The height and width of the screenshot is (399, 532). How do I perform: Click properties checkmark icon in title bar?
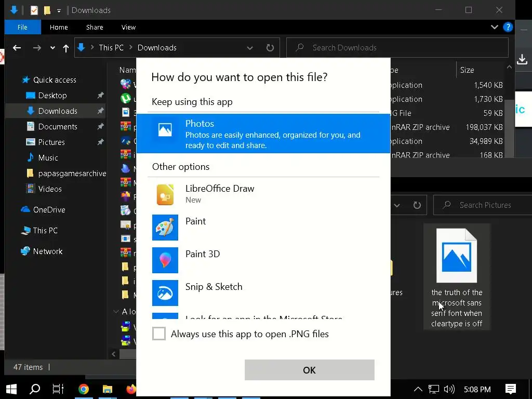(x=34, y=10)
